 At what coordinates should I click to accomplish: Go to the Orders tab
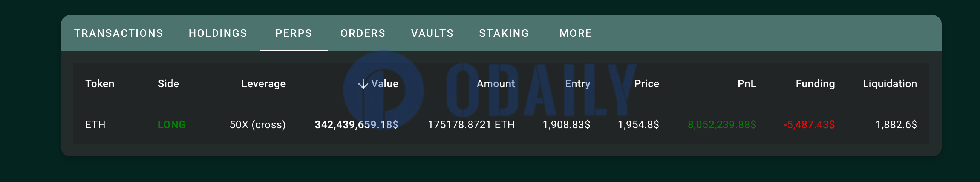363,33
